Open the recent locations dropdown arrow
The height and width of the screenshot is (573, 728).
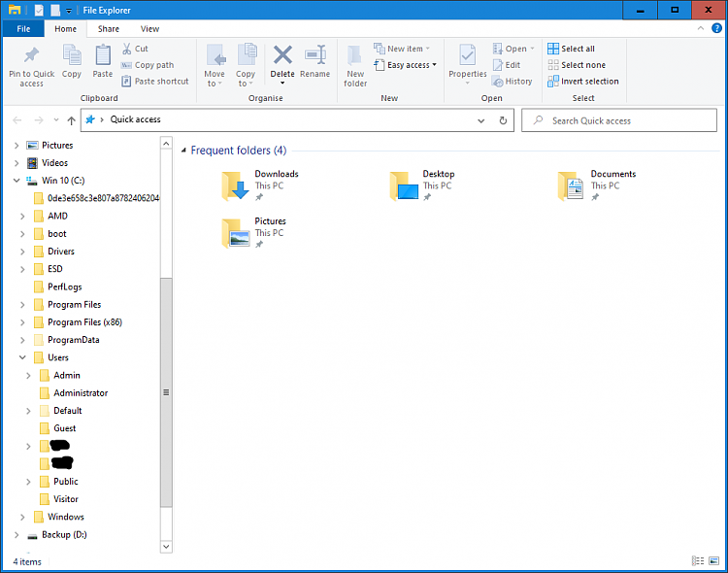coord(56,119)
